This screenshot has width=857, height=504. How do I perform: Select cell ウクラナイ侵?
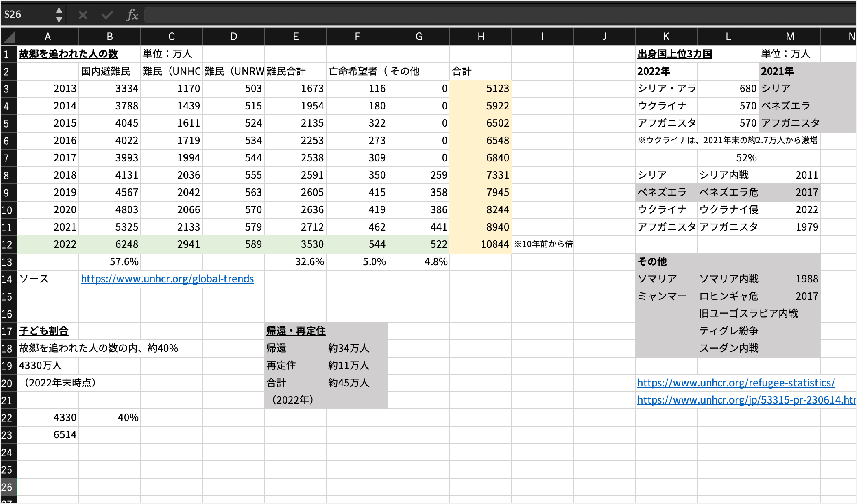click(x=728, y=210)
